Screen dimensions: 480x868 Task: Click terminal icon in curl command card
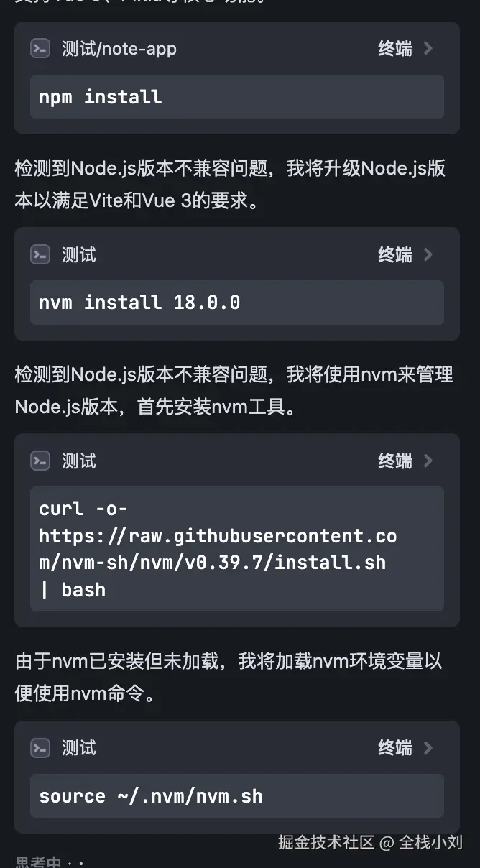pyautogui.click(x=40, y=461)
